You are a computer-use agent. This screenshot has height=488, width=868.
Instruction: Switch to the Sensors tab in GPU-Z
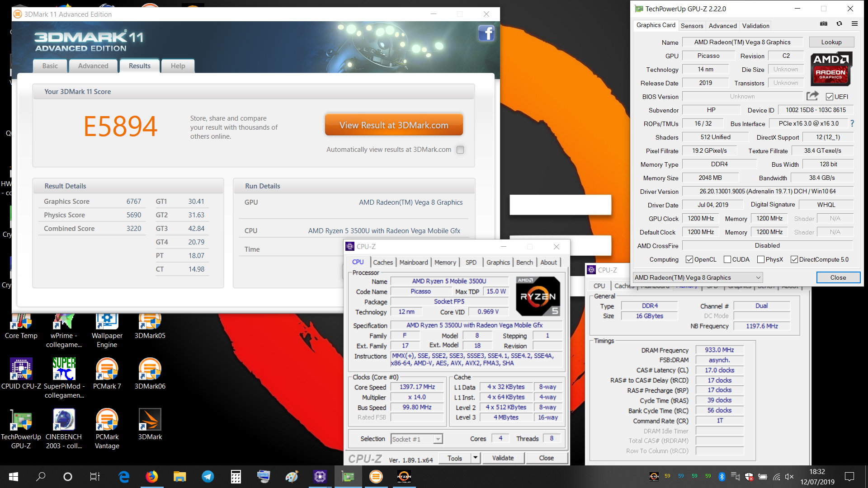tap(692, 26)
